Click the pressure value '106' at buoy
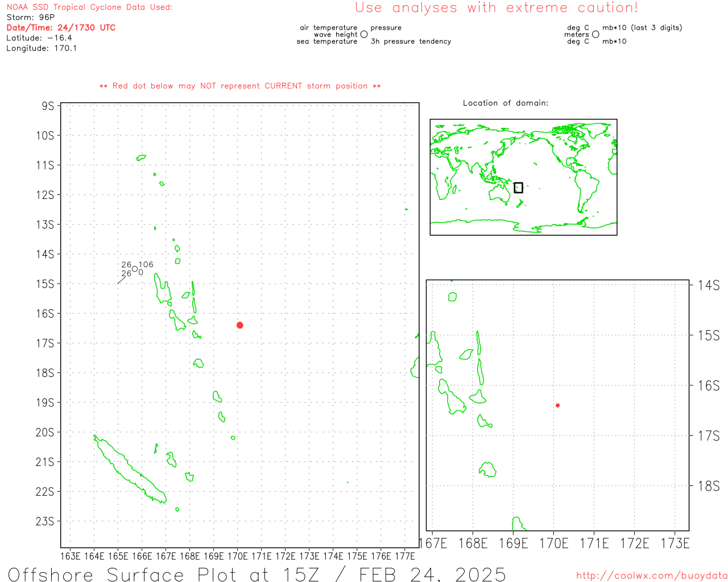The height and width of the screenshot is (582, 728). point(146,264)
